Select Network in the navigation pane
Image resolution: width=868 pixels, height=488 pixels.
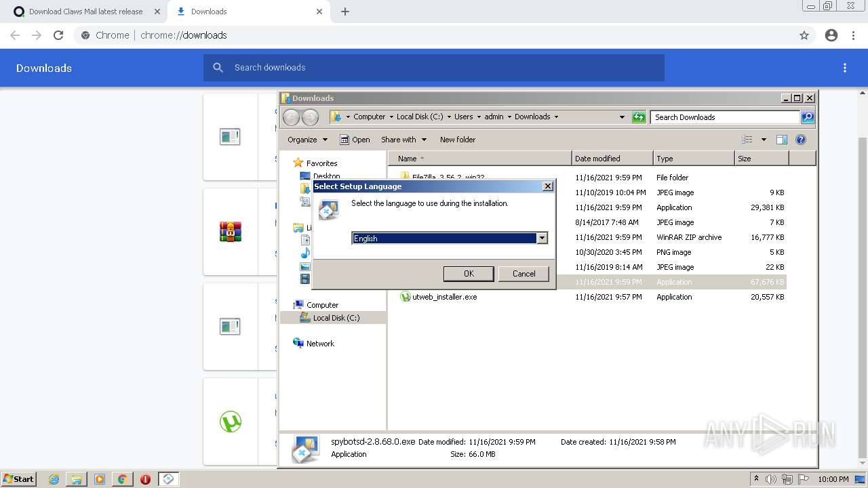coord(320,344)
